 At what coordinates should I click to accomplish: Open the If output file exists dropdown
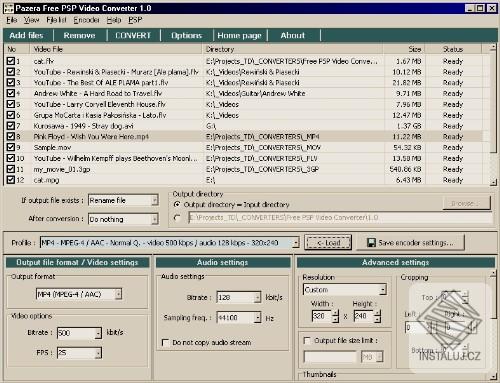(155, 200)
